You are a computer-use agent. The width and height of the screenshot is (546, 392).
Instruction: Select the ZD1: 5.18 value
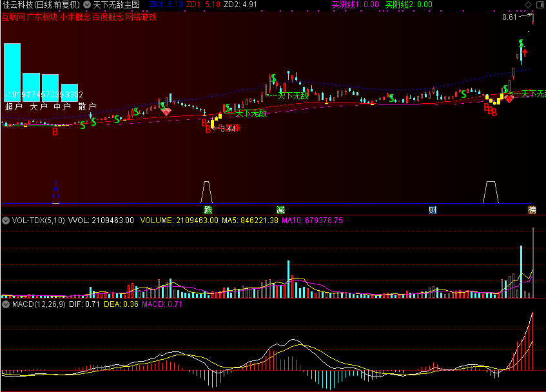click(x=203, y=5)
